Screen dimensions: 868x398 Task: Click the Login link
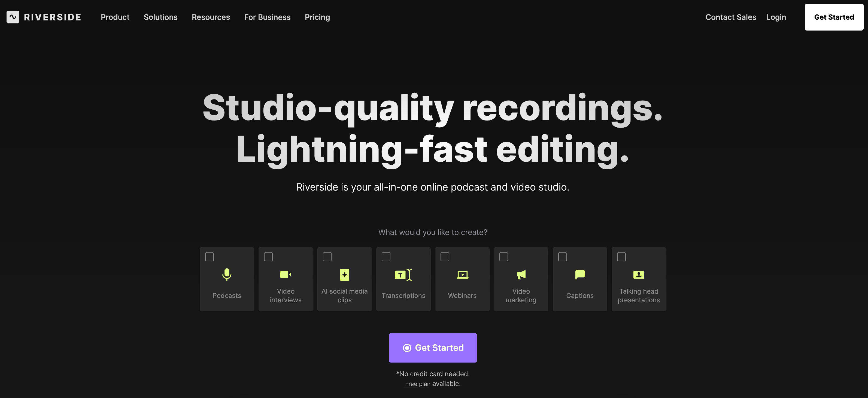tap(776, 17)
